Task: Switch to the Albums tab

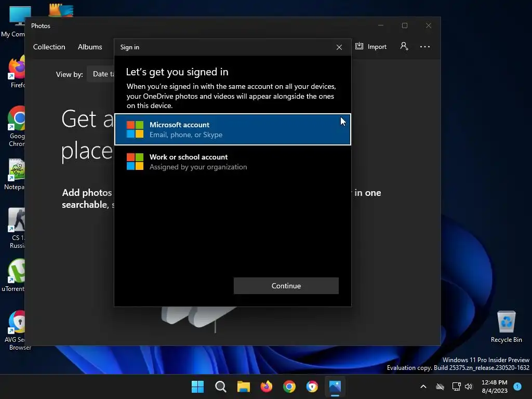Action: [90, 47]
